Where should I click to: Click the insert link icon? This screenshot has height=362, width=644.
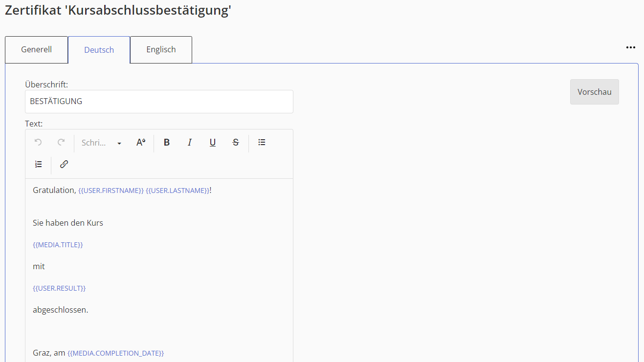point(64,164)
